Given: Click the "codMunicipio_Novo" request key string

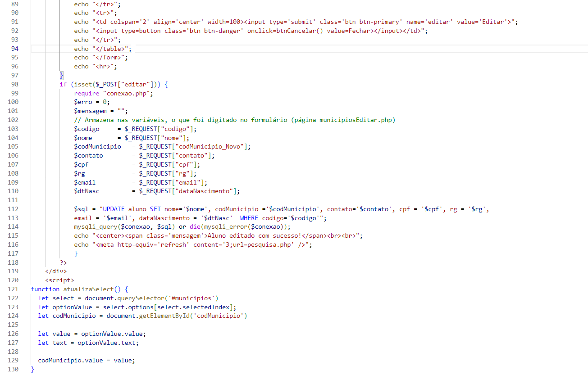Looking at the screenshot, I should (x=211, y=146).
